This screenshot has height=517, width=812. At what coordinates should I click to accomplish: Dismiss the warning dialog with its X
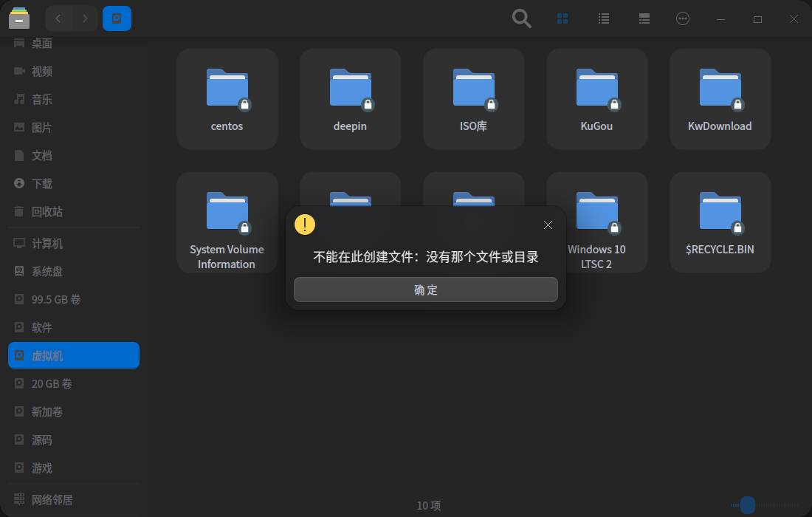pos(548,225)
